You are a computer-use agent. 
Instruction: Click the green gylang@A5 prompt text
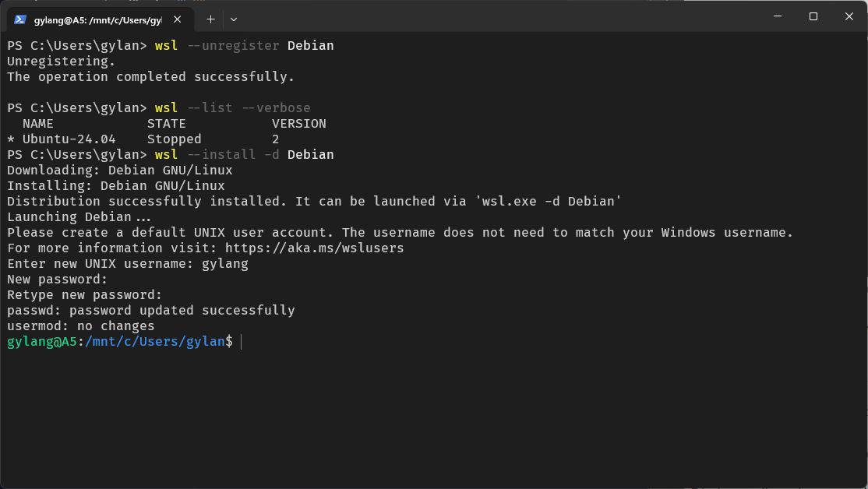pos(41,341)
